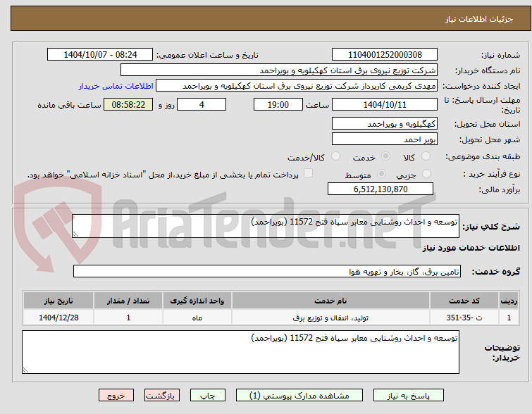
Task: Click the واحد اندازه گیری column header
Action: tap(197, 301)
